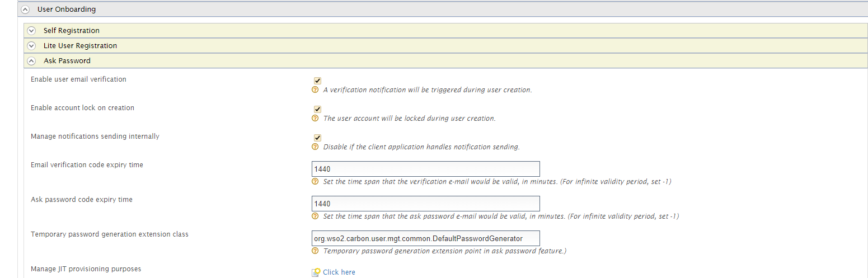The height and width of the screenshot is (278, 868).
Task: Focus Temporary password generation extension class field
Action: point(425,238)
